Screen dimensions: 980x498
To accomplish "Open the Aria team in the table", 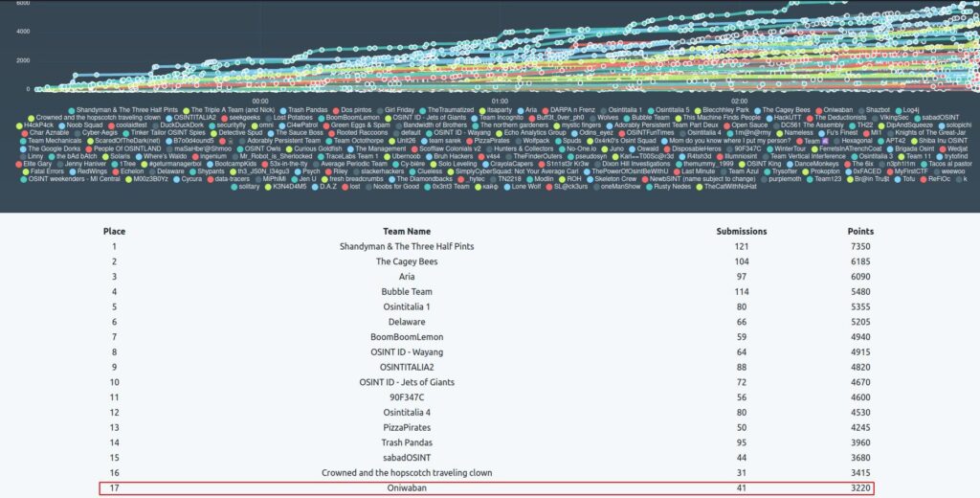I will click(406, 277).
